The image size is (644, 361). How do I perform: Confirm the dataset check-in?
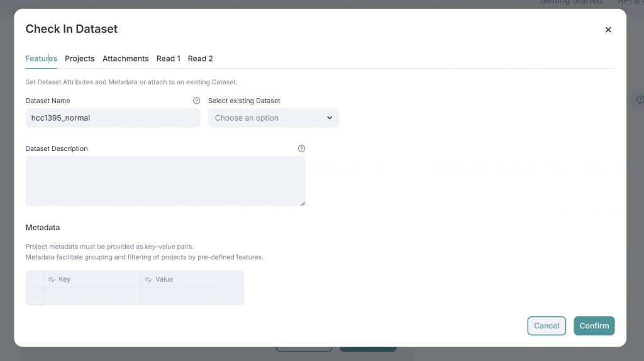(594, 326)
